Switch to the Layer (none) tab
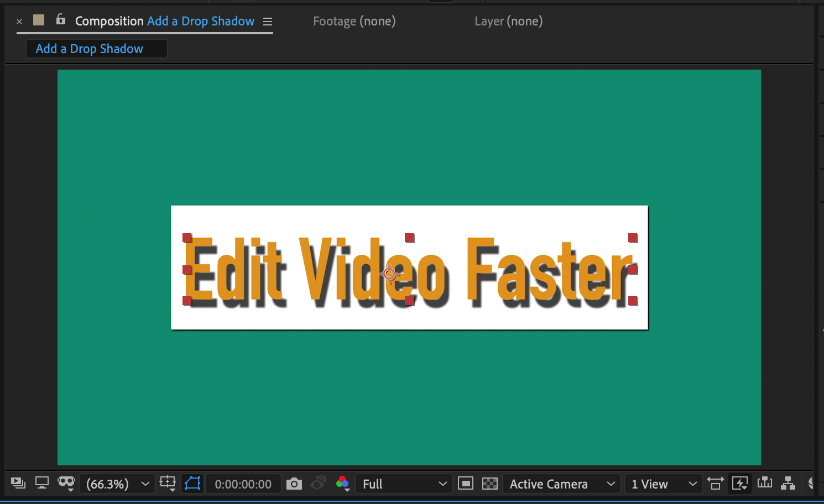 tap(509, 22)
